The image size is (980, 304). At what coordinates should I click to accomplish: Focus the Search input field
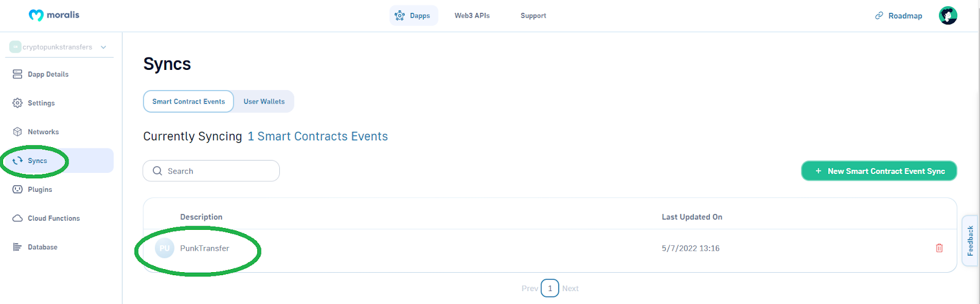211,171
